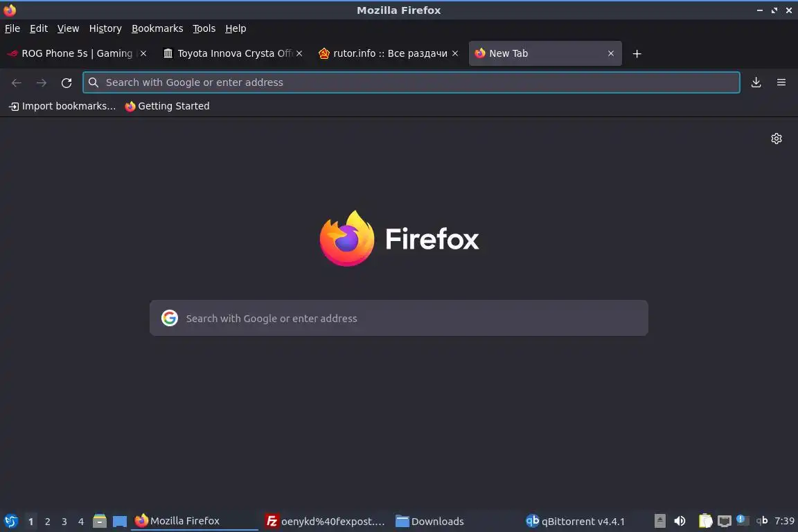Switch to the ROG Phone 5s tab
Image resolution: width=798 pixels, height=532 pixels.
coord(77,53)
